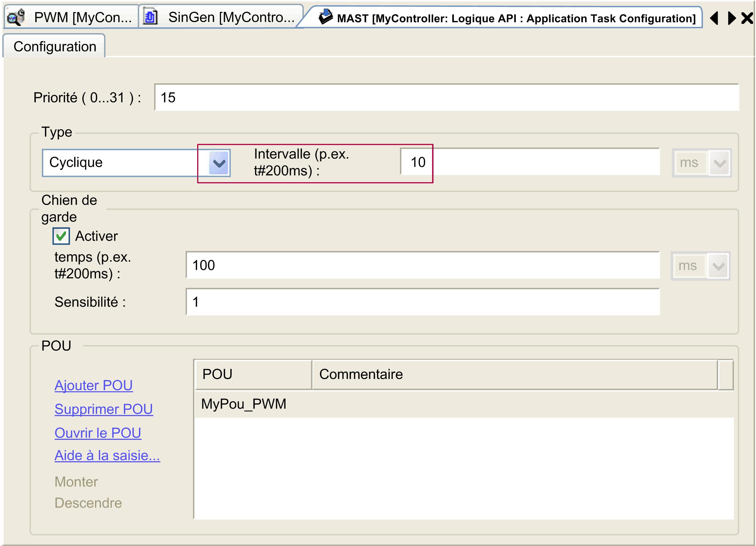Click the Chien de garde label
This screenshot has width=756, height=546.
(x=69, y=208)
